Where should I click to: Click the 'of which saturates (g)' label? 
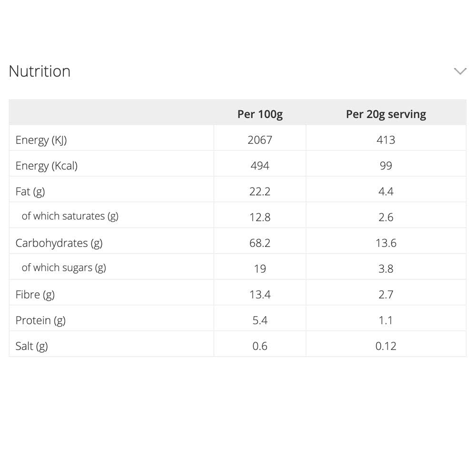click(70, 216)
